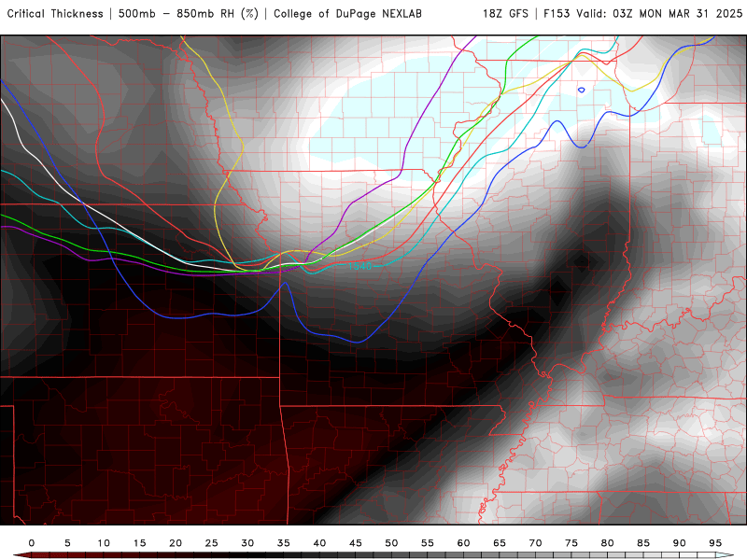The image size is (747, 560).
Task: Click the '55' color bar label
Action: [428, 543]
